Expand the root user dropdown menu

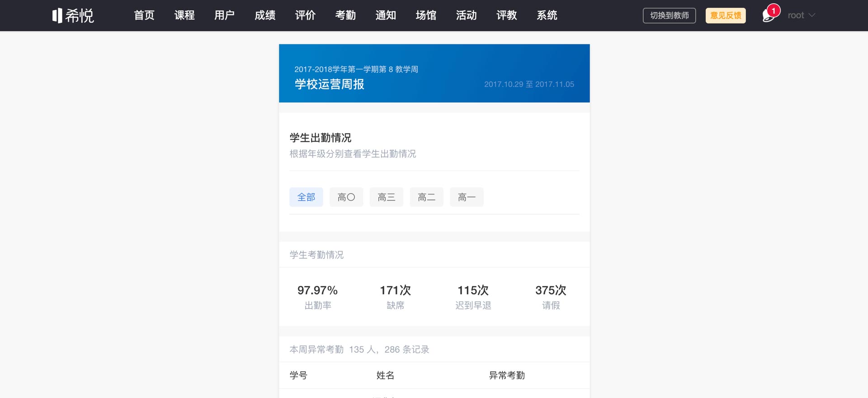(x=801, y=15)
